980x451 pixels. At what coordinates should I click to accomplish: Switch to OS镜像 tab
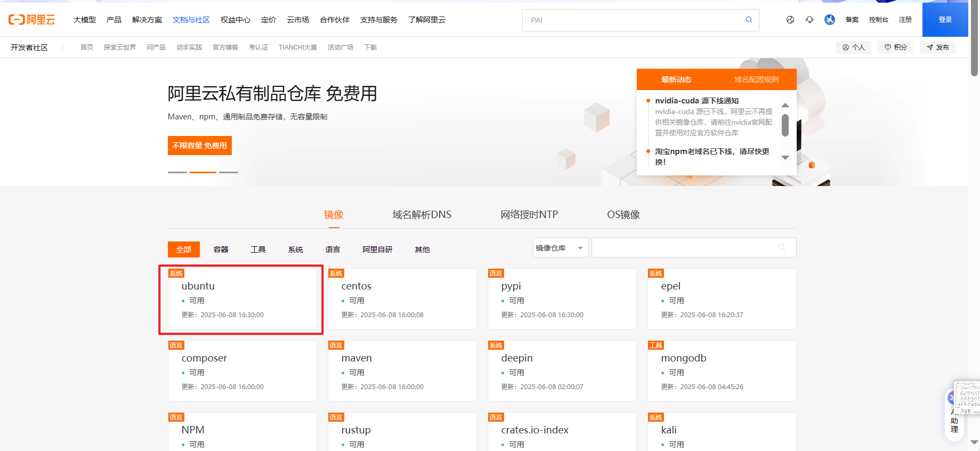click(623, 215)
